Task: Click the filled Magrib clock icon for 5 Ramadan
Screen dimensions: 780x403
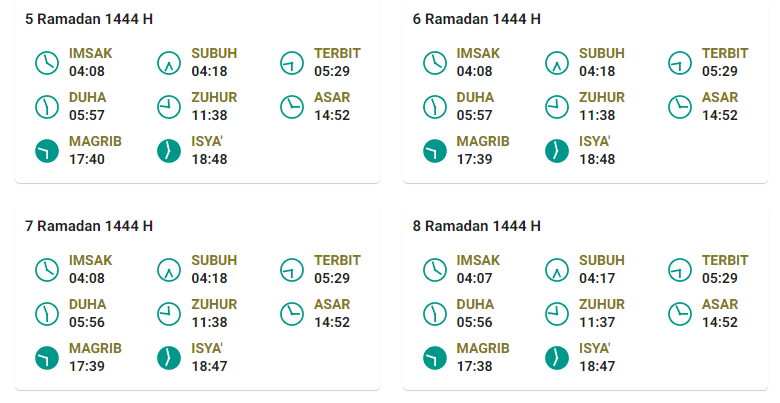Action: (x=47, y=151)
